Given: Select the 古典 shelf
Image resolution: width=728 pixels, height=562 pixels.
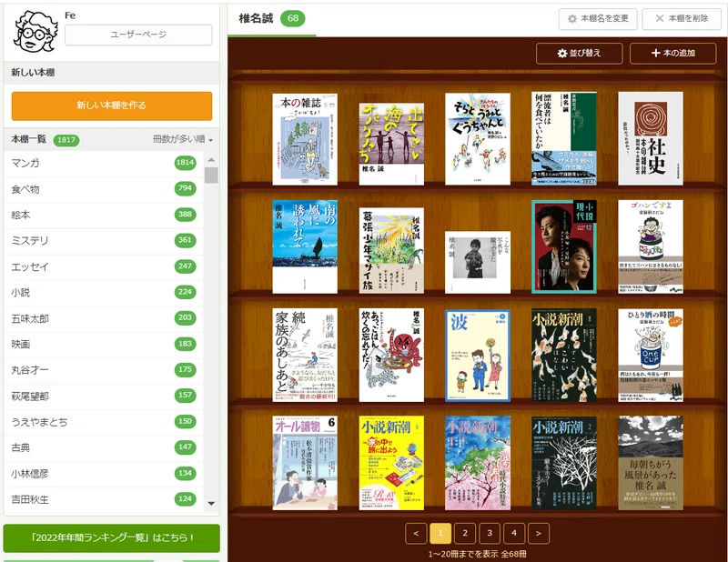Looking at the screenshot, I should pyautogui.click(x=104, y=447).
